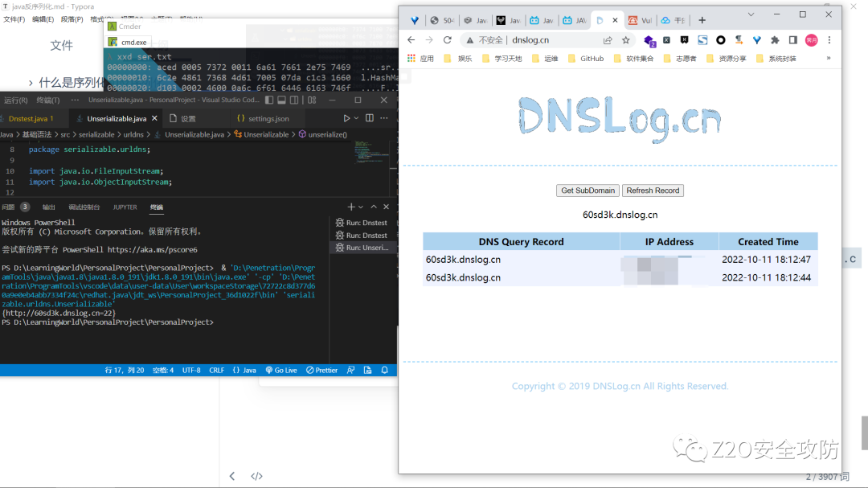868x488 pixels.
Task: Open feedback icon in VS Code status bar
Action: click(351, 370)
